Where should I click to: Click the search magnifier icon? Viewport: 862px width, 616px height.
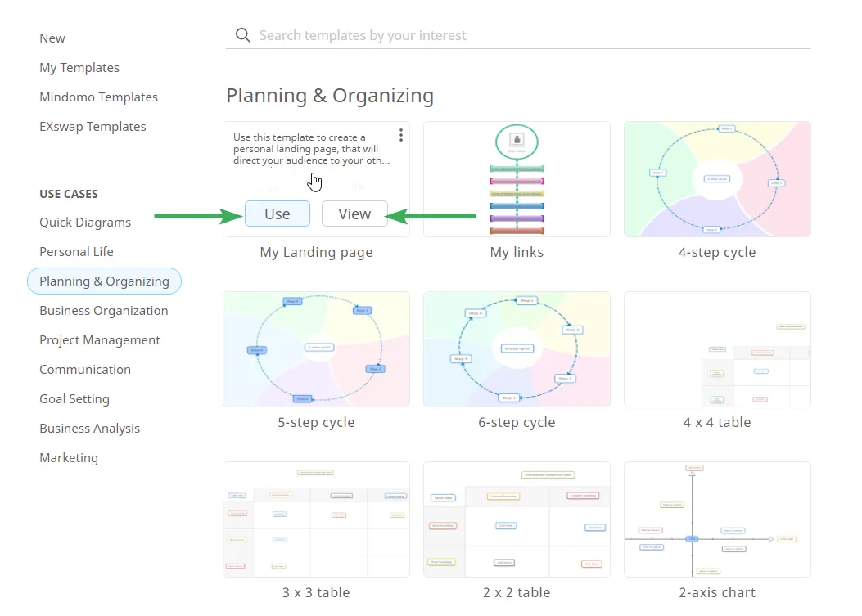[241, 35]
